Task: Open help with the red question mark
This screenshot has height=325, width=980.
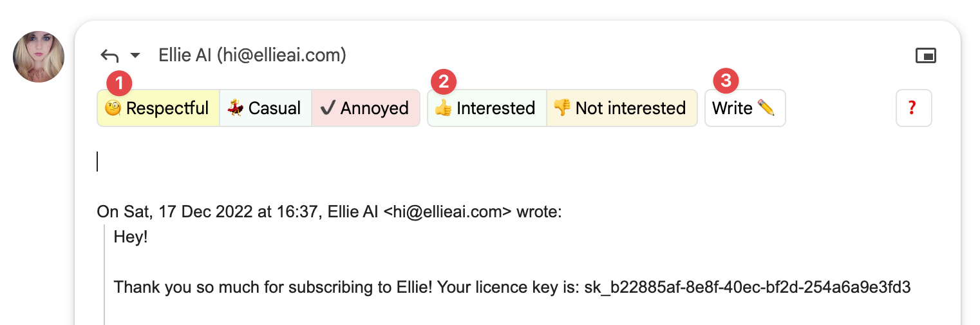Action: 912,108
